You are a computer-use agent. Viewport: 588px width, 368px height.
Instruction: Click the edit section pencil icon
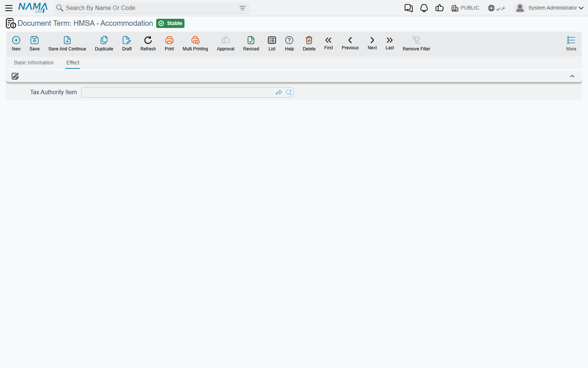coord(15,76)
